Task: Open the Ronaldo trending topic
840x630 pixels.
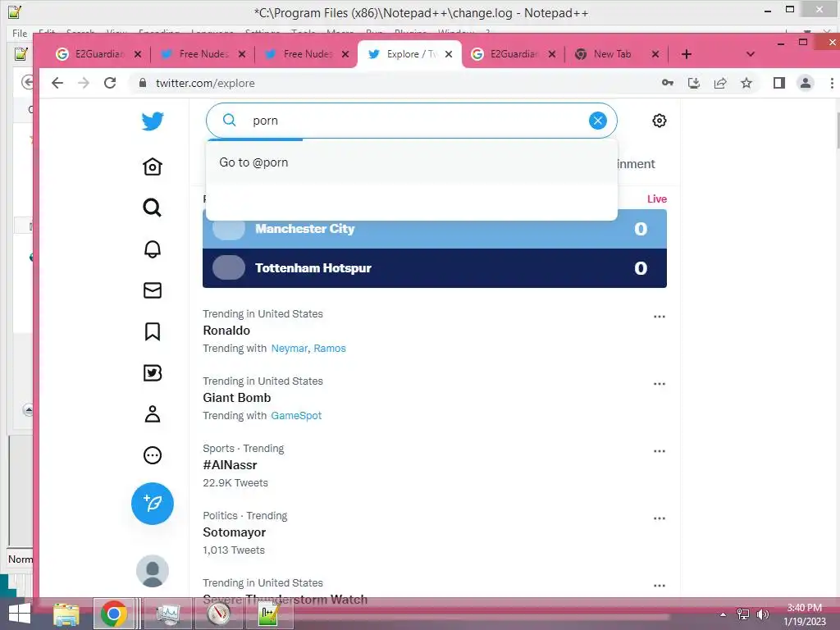Action: 226,331
